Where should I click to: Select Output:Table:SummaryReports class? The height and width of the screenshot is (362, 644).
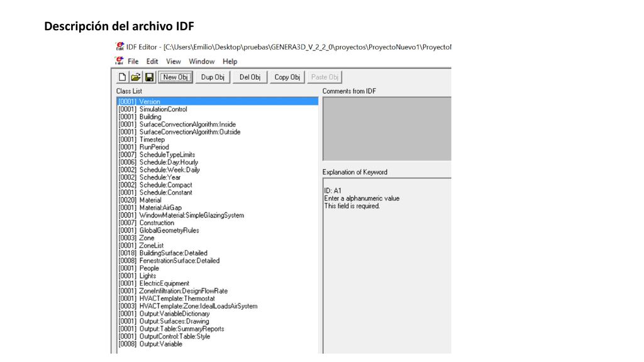[x=218, y=329]
